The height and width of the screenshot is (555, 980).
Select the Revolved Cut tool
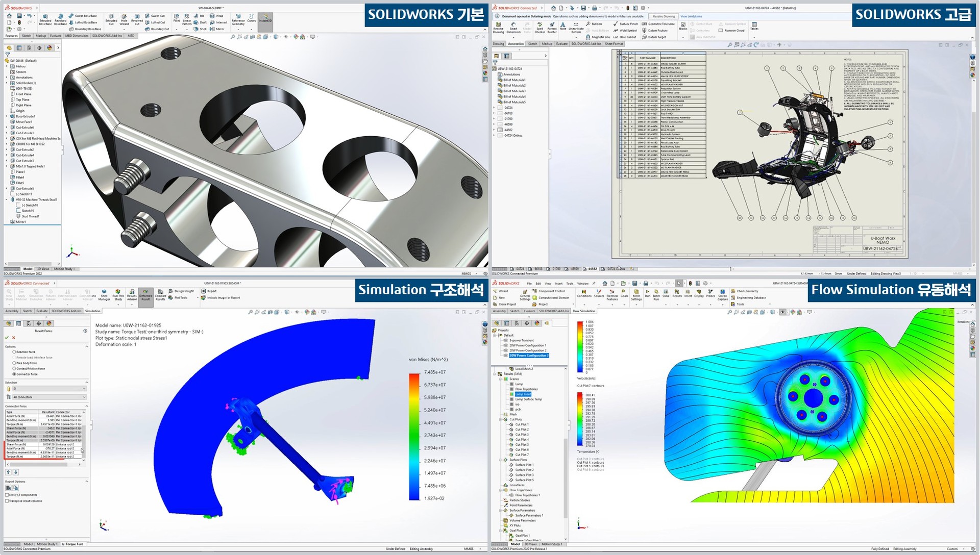pyautogui.click(x=137, y=20)
